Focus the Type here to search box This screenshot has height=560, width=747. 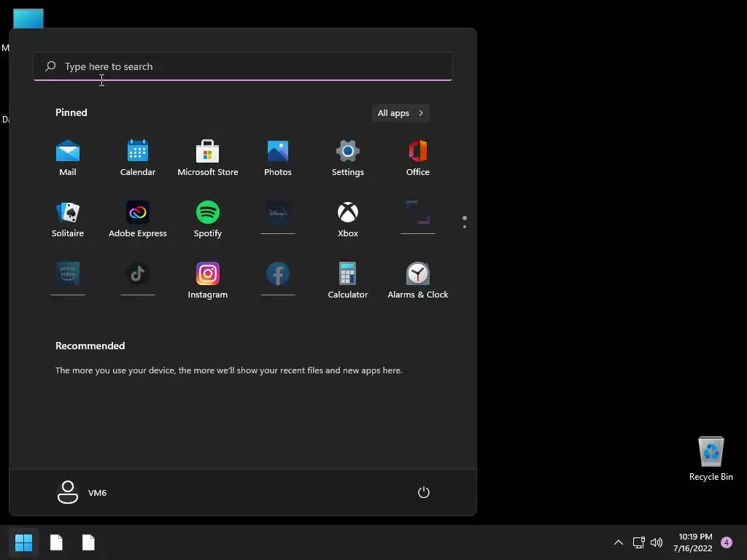(x=243, y=66)
